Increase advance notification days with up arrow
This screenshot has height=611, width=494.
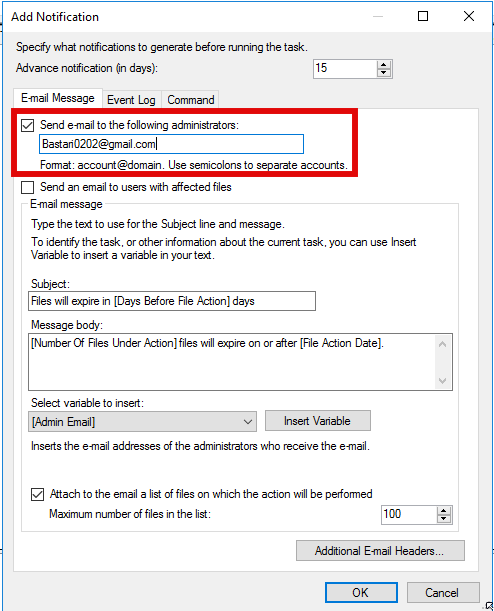384,65
